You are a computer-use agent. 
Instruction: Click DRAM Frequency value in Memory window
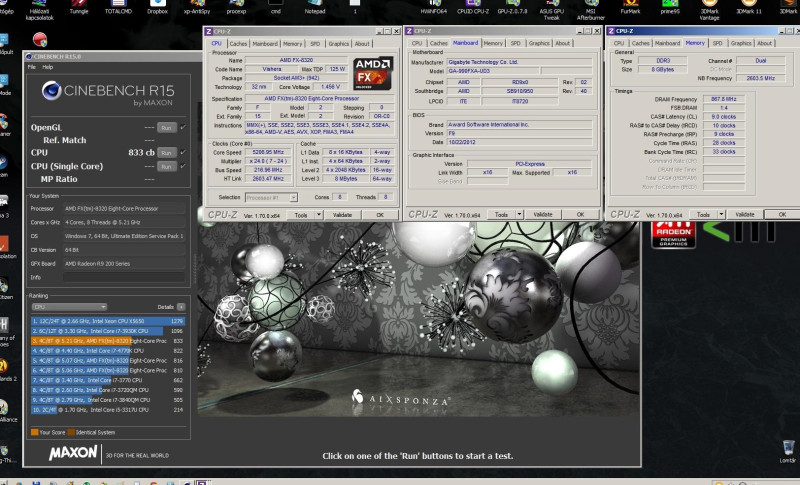click(723, 99)
